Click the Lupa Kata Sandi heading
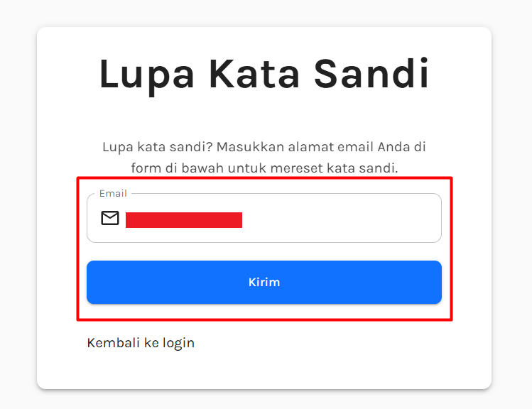 [x=264, y=74]
